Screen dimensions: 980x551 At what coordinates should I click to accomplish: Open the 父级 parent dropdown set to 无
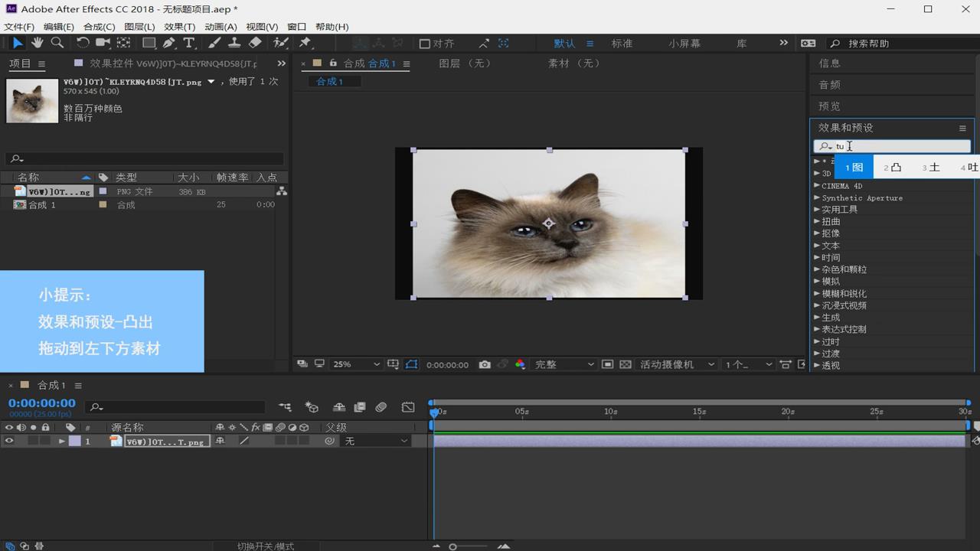(376, 441)
